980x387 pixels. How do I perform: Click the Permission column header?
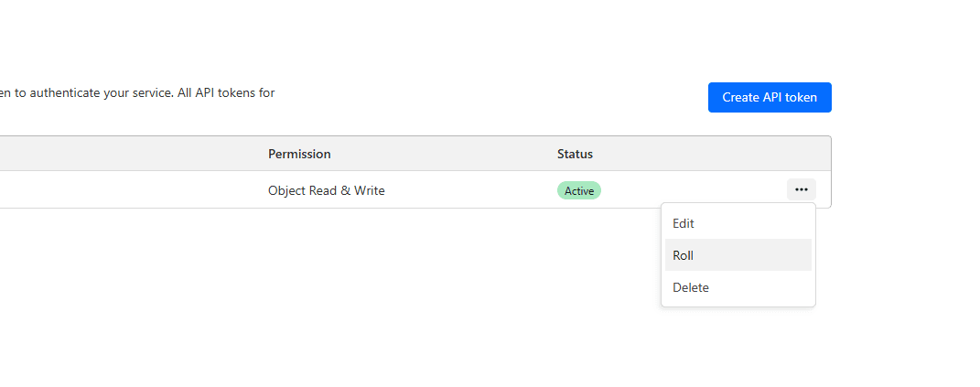(x=299, y=154)
